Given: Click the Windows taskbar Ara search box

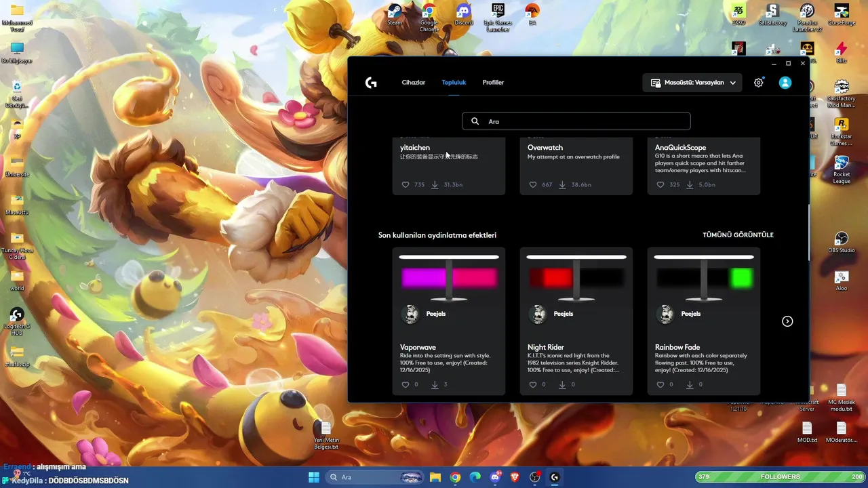Looking at the screenshot, I should tap(374, 477).
